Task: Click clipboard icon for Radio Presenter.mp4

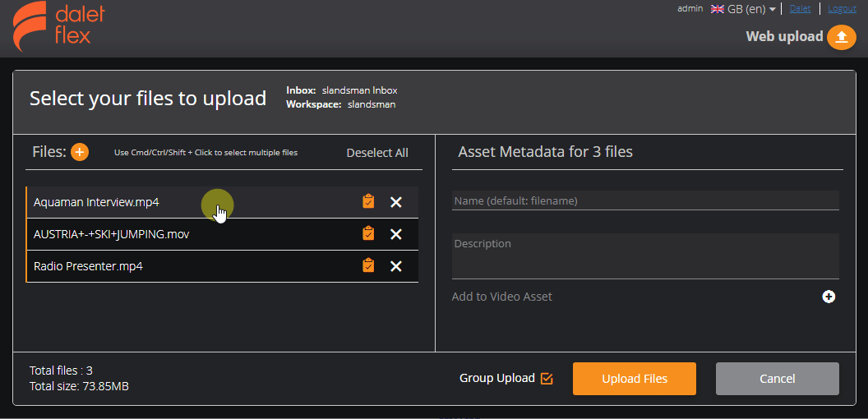Action: [368, 265]
